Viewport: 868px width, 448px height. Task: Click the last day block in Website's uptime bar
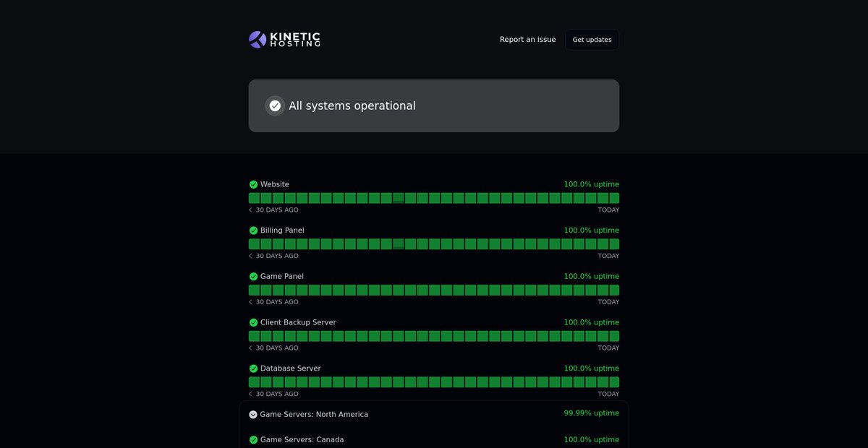614,198
